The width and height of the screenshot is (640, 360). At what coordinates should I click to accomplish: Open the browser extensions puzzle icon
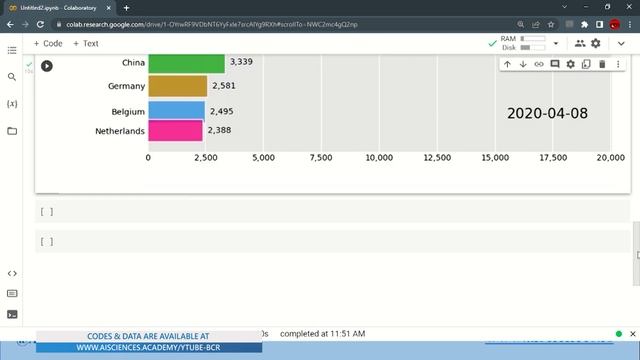584,24
